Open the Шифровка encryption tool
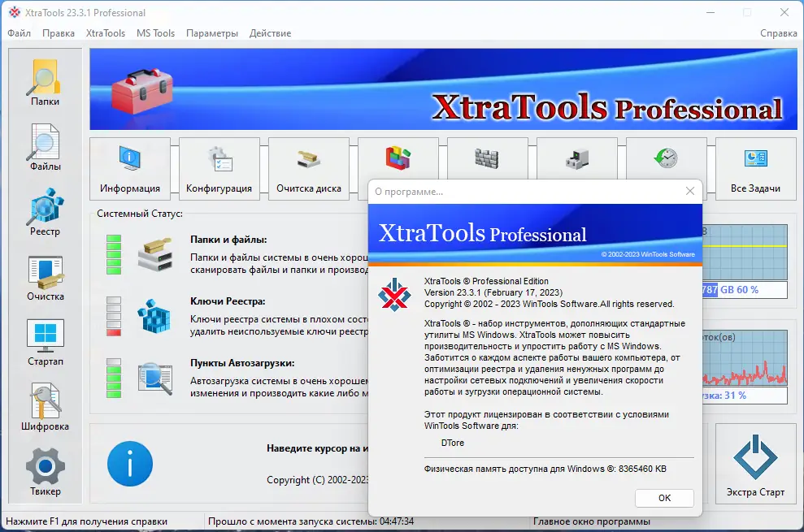Screen dimensions: 804x532 point(46,408)
